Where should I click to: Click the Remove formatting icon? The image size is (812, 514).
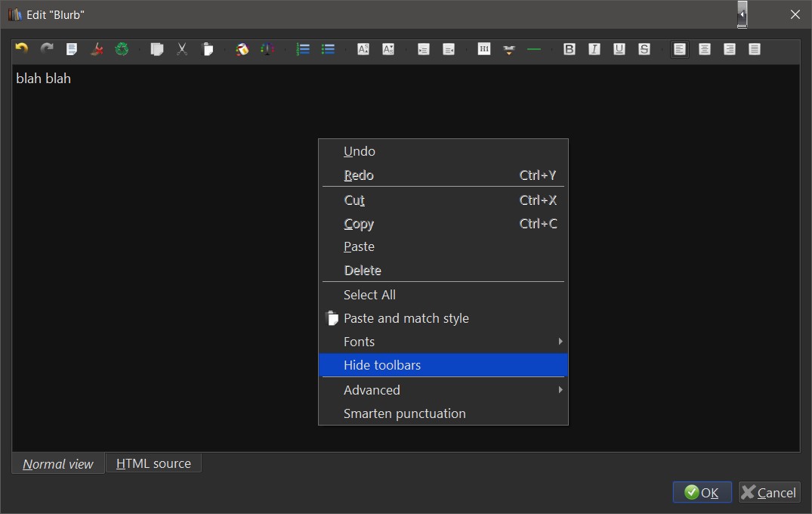tap(97, 49)
